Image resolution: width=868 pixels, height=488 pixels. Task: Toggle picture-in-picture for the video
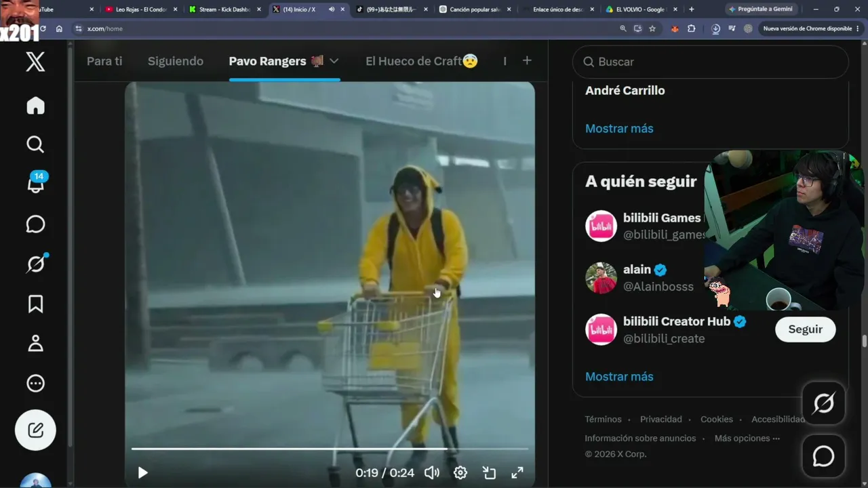pos(489,472)
